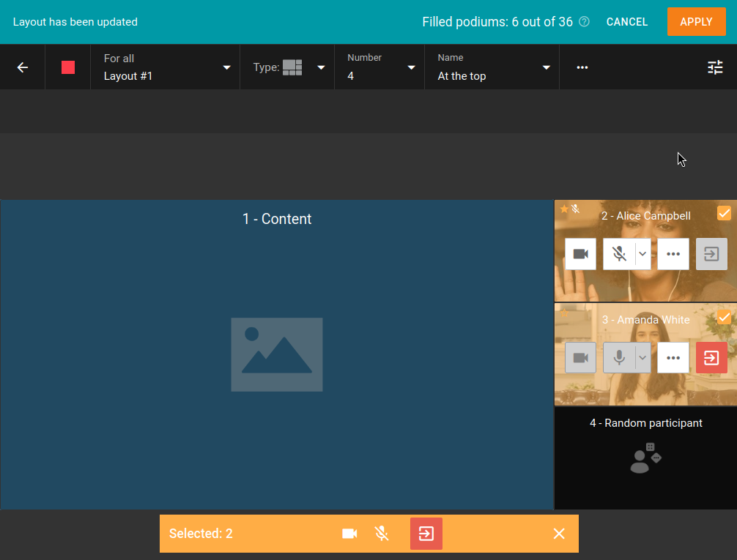Image resolution: width=737 pixels, height=560 pixels.
Task: Mute microphones for selected participants
Action: pyautogui.click(x=382, y=534)
